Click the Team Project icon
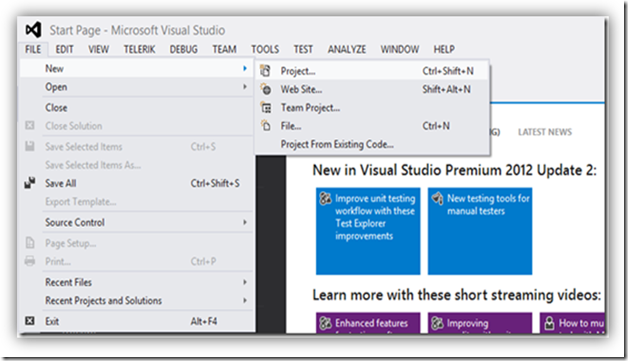 click(x=266, y=107)
